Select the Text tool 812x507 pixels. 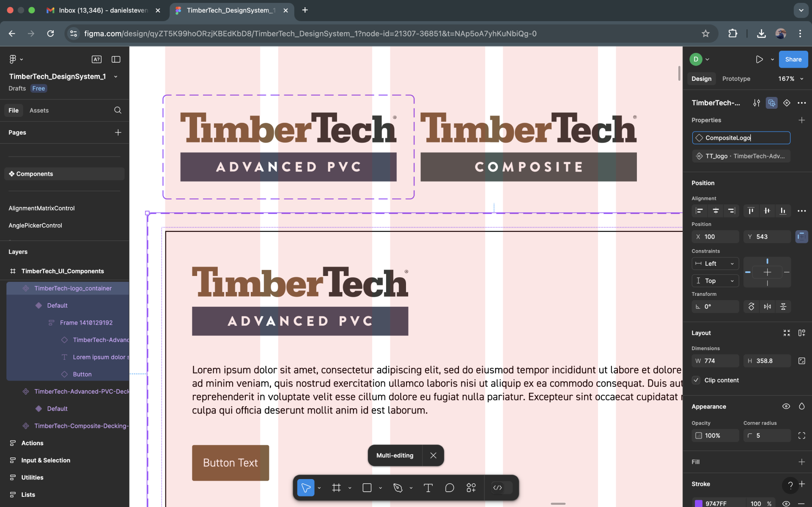pos(428,488)
